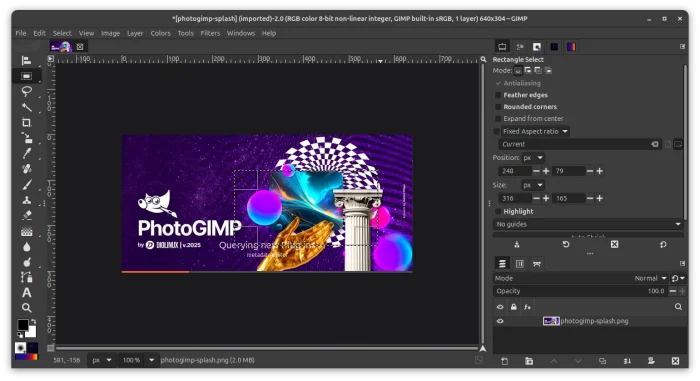Choose the Blur/Sharpen droplet tool

[x=26, y=247]
